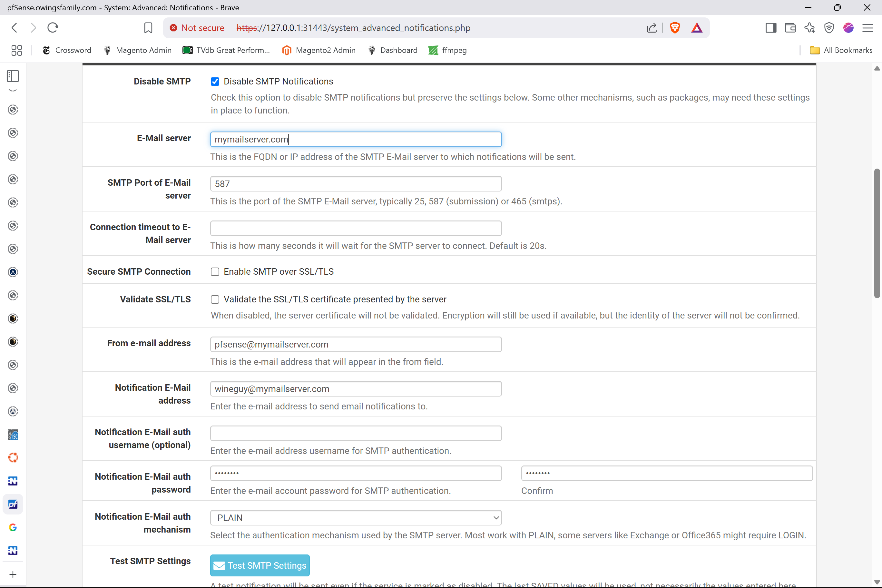Open the ffmpeg bookmark
Screen dimensions: 882x588
[x=447, y=50]
